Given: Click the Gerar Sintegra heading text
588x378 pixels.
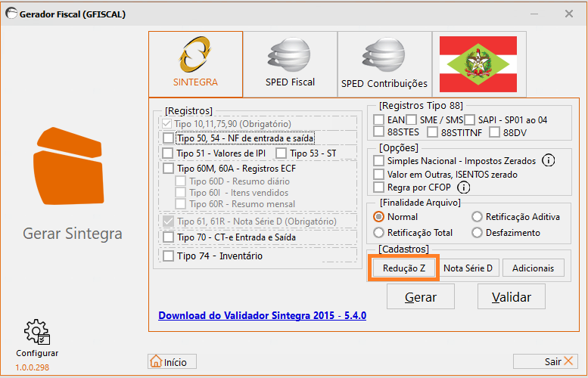Looking at the screenshot, I should 73,234.
